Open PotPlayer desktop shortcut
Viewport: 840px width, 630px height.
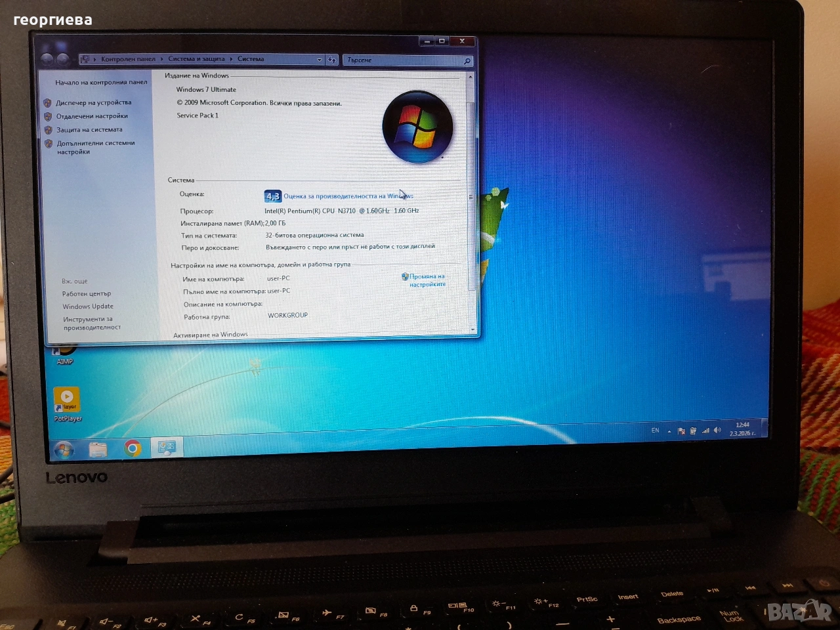[x=67, y=404]
